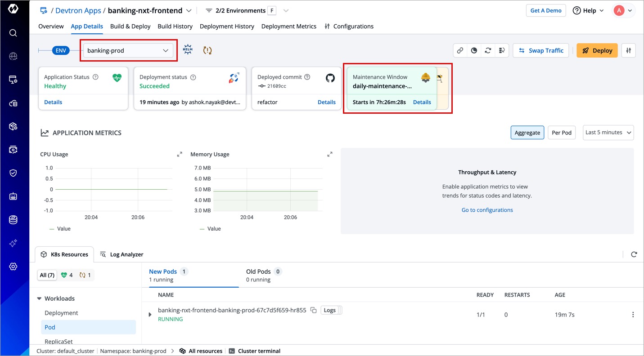Open the banking-prod environment dropdown

point(128,50)
